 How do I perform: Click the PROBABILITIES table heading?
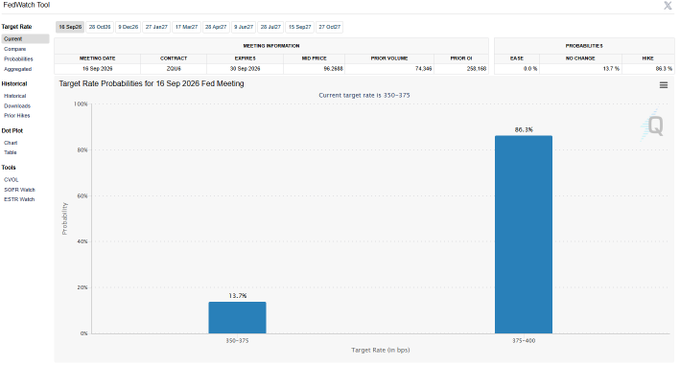click(584, 46)
